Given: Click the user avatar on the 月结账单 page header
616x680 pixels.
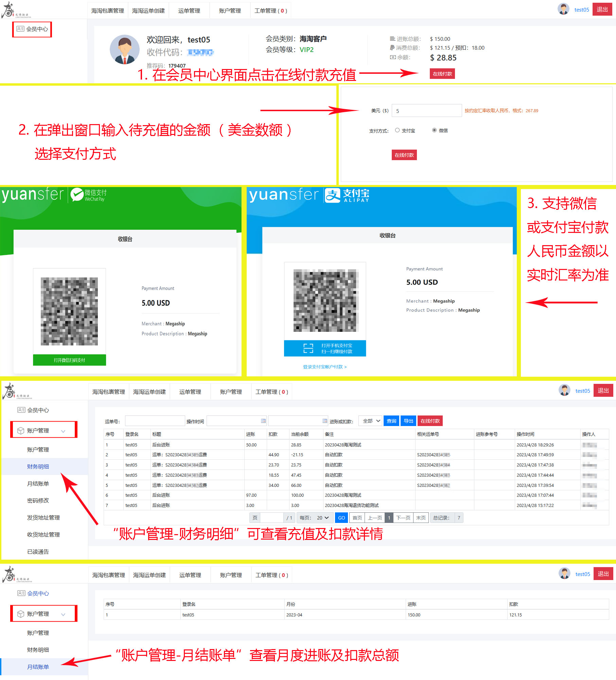Looking at the screenshot, I should coord(564,574).
